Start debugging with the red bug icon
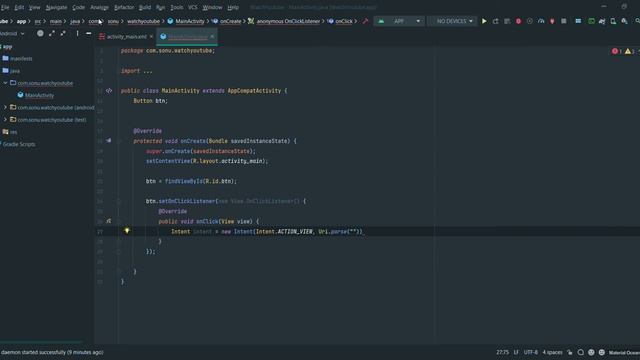Screen dimensions: 640x360 [x=518, y=21]
